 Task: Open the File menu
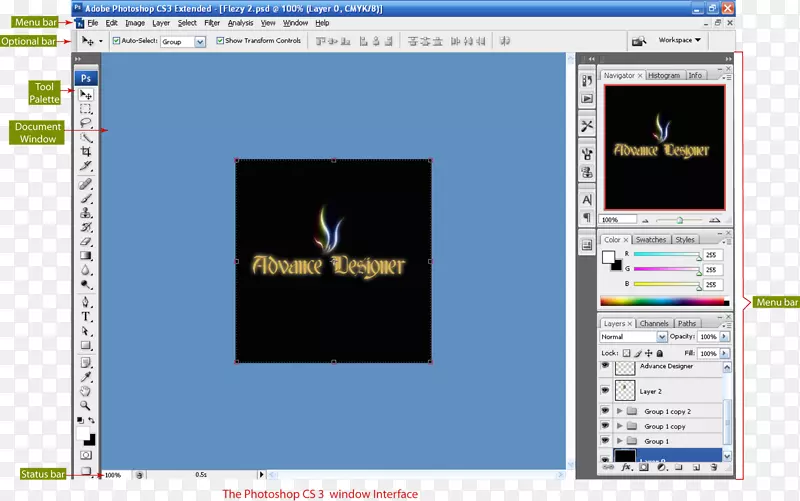tap(93, 23)
